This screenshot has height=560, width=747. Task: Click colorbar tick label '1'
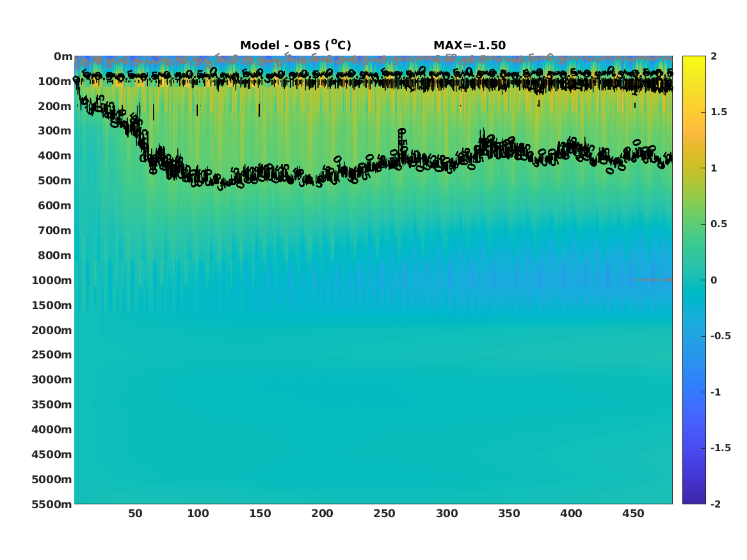[x=714, y=168]
